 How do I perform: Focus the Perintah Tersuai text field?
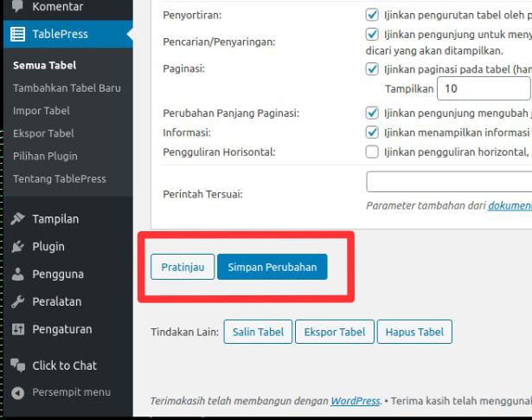click(449, 182)
